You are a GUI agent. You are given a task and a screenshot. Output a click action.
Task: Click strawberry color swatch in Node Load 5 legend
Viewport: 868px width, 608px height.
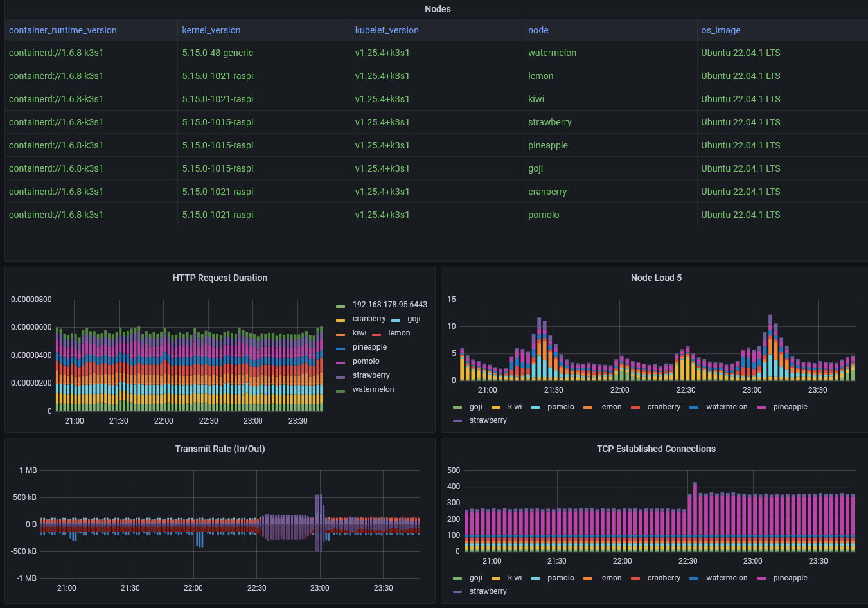pos(457,421)
